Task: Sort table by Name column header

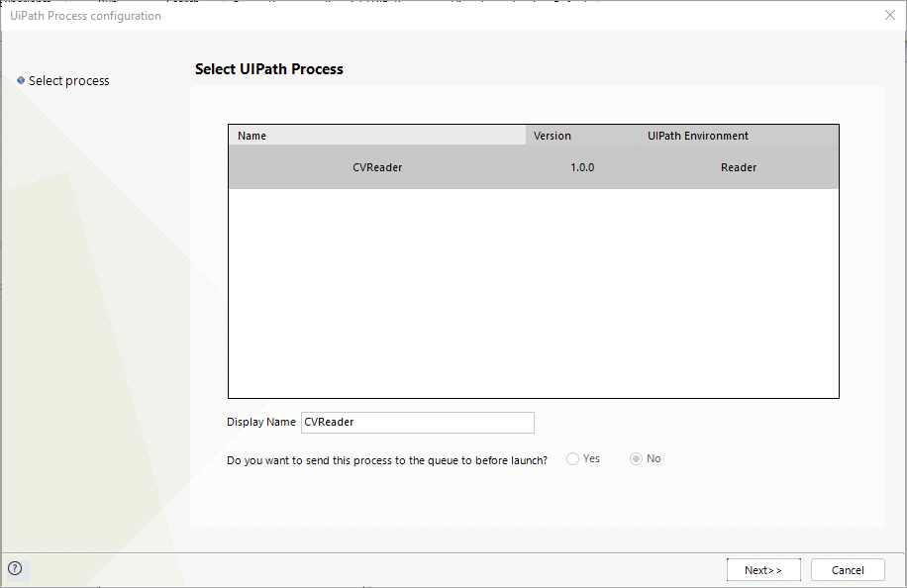Action: pyautogui.click(x=377, y=136)
